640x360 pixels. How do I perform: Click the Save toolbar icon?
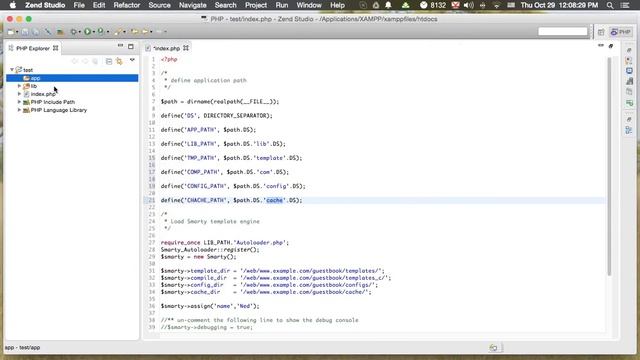[x=25, y=32]
